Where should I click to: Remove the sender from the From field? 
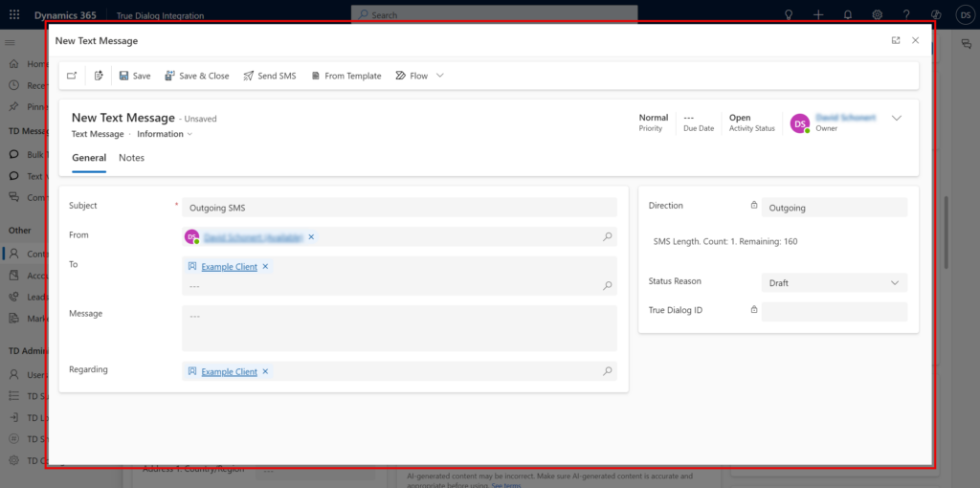[311, 236]
